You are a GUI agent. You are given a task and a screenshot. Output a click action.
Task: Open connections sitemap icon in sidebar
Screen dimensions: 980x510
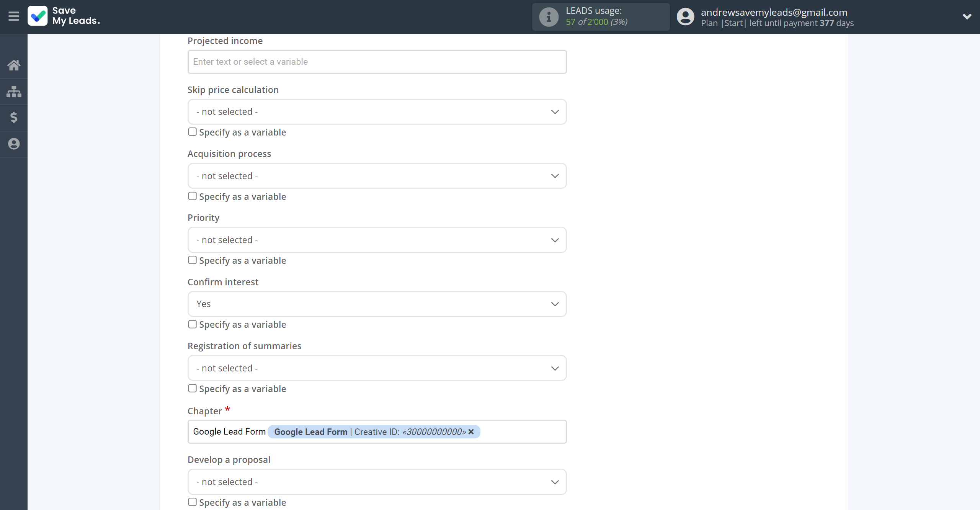(x=14, y=92)
